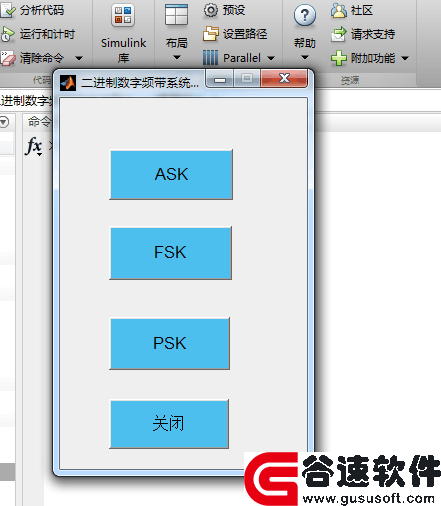Click the PSK button

point(170,343)
